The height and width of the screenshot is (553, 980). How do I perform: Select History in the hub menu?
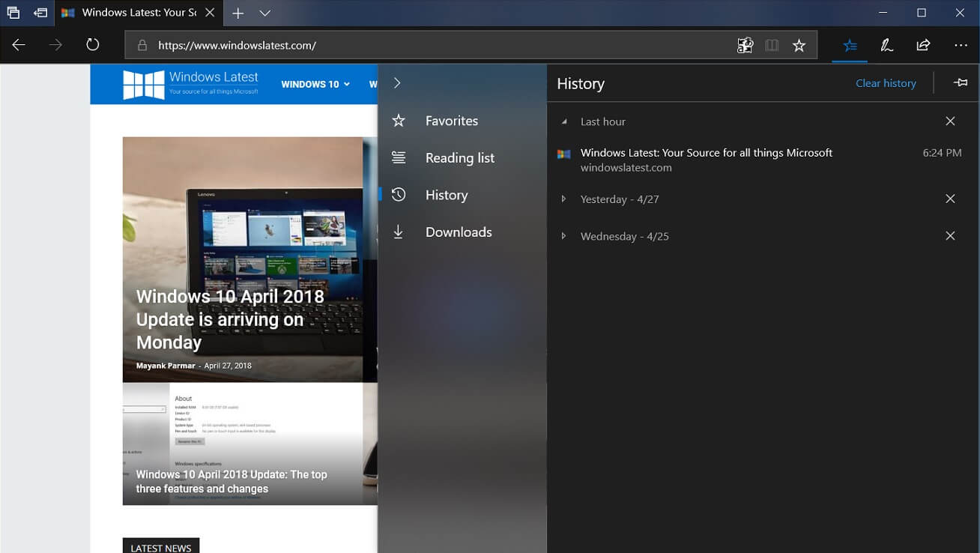click(462, 195)
